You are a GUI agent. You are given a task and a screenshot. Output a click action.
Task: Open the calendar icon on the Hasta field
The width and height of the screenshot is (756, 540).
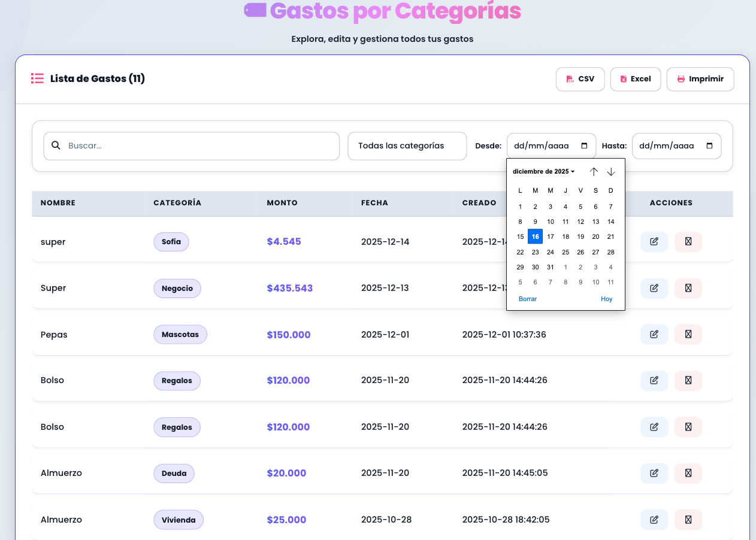pyautogui.click(x=710, y=145)
